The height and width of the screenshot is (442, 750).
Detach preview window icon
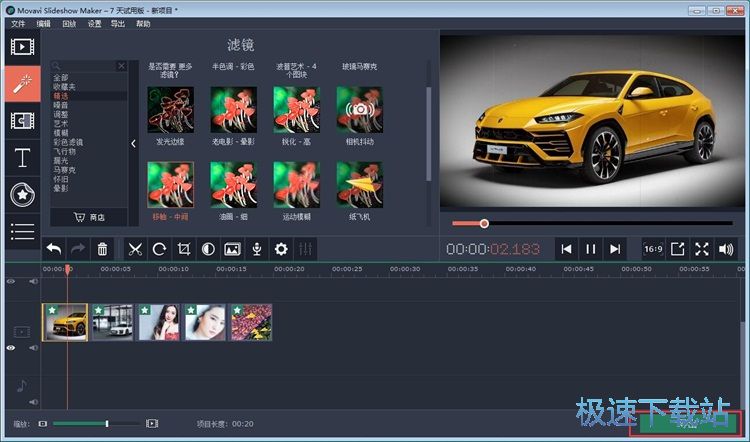coord(677,249)
